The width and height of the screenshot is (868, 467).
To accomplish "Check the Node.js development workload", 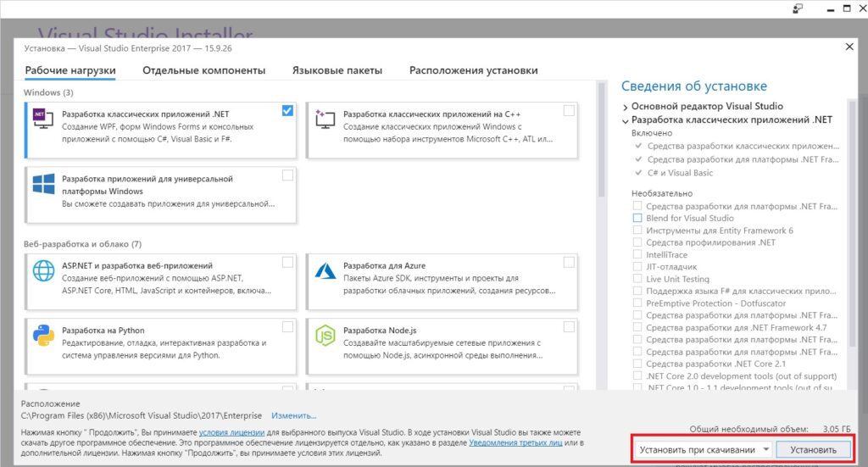I will tap(569, 327).
